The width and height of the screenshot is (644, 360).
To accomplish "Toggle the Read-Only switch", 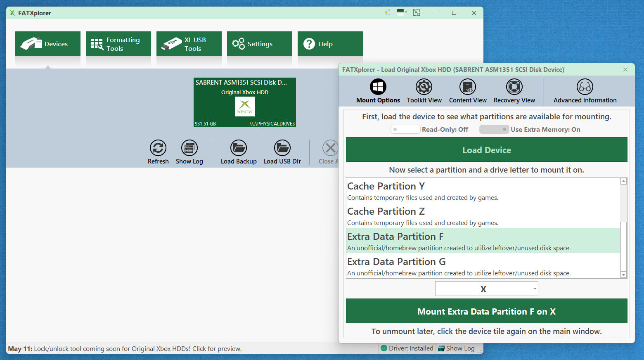I will 405,130.
